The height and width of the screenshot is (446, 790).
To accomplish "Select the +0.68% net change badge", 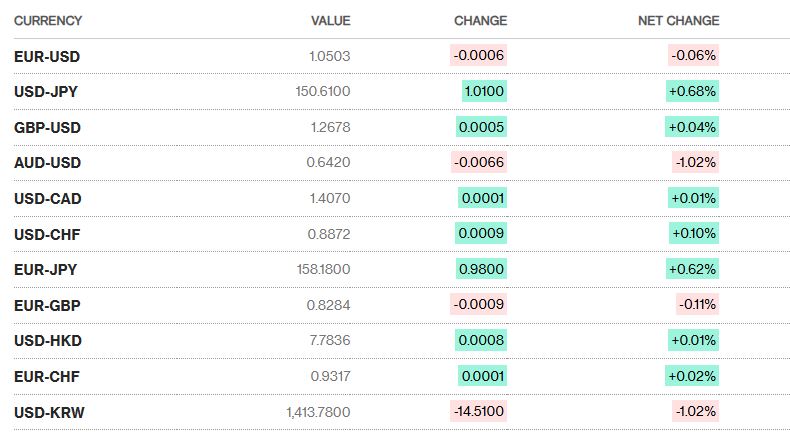I will click(693, 92).
